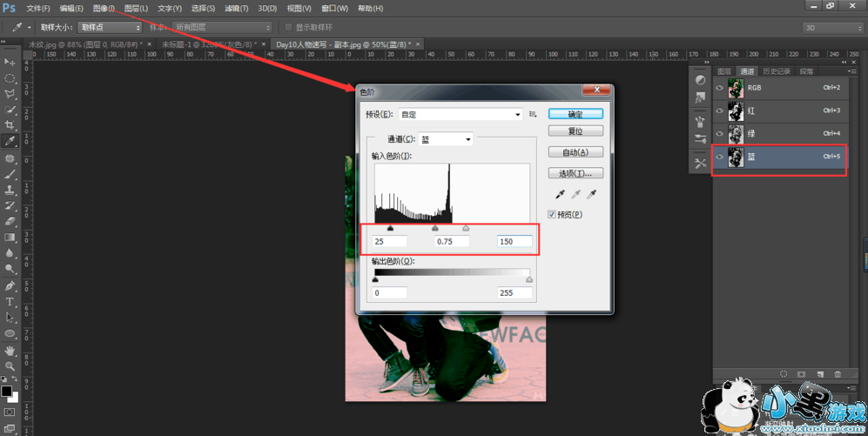Screen dimensions: 868x436
Task: Click the 确定 button in Levels
Action: click(x=575, y=114)
